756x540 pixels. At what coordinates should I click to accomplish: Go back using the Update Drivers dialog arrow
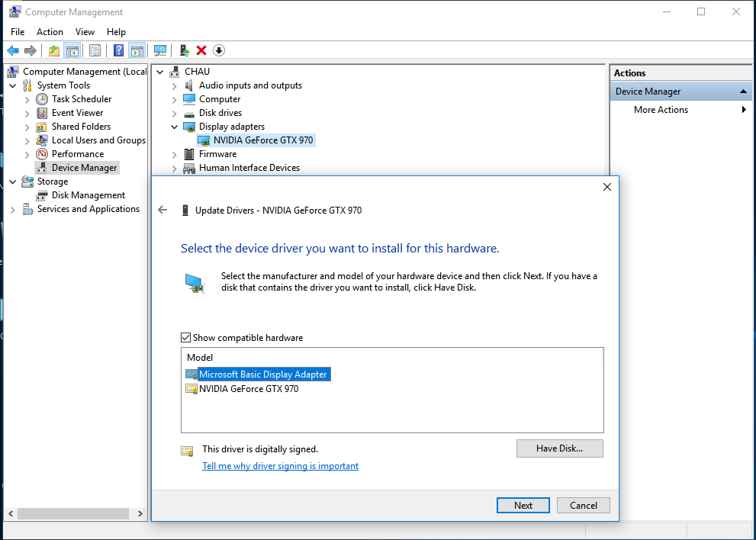162,210
